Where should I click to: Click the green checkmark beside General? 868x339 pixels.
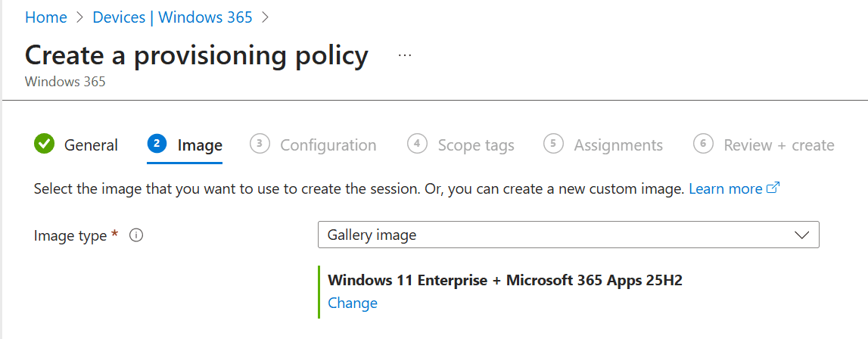[x=45, y=144]
